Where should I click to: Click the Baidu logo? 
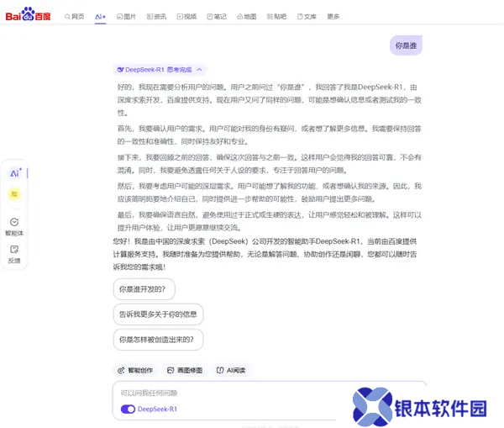30,15
